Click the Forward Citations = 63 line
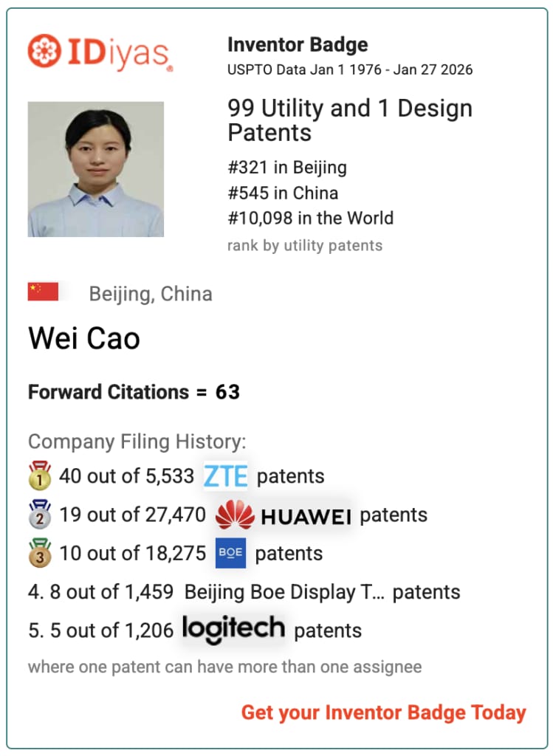Screen dimensions: 553x756 pos(134,392)
